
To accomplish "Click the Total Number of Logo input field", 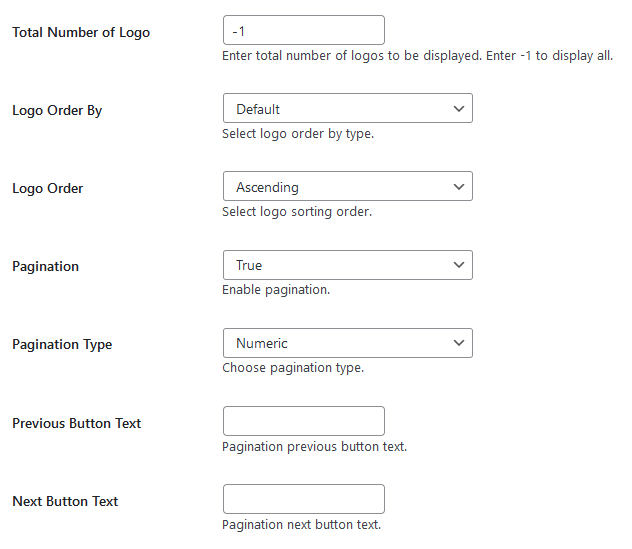I will pos(303,31).
